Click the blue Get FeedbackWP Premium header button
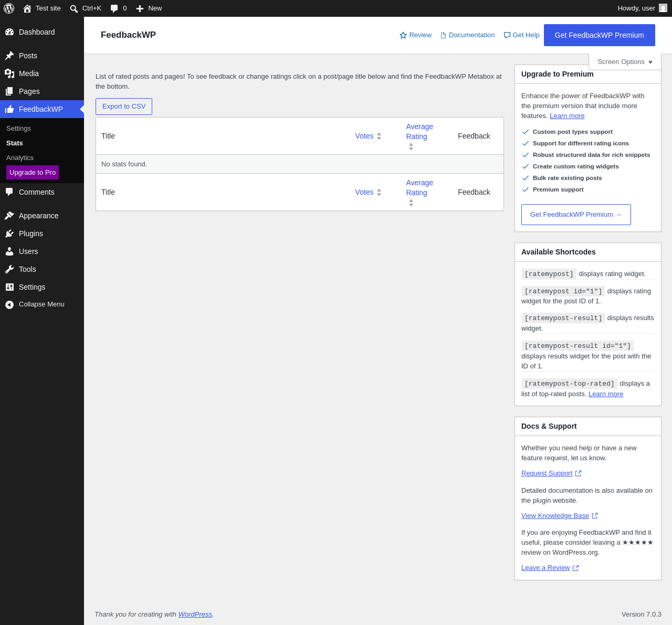Viewport: 672px width, 625px height. tap(600, 35)
